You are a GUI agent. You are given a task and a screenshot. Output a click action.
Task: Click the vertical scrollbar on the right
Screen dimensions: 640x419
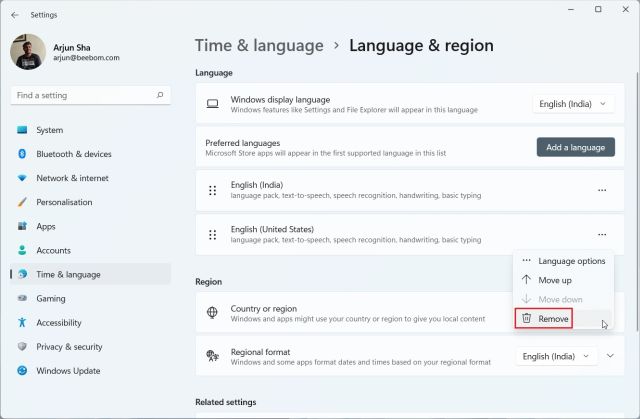pyautogui.click(x=638, y=202)
